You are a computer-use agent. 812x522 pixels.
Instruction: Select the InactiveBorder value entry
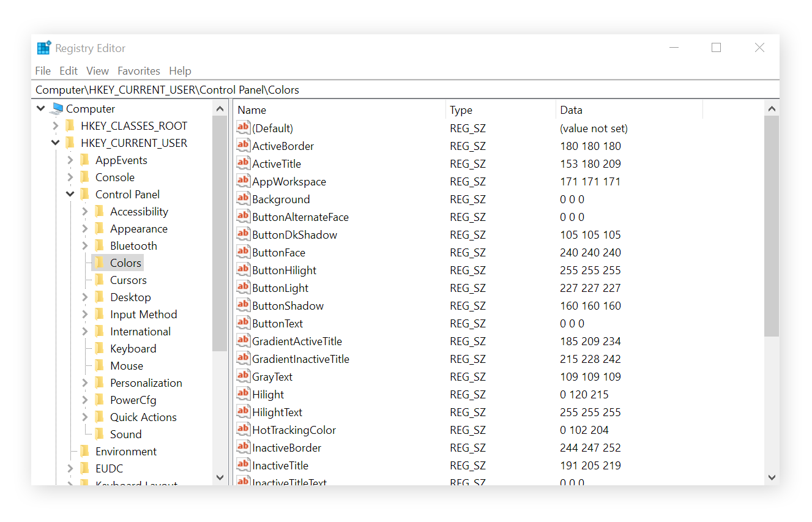(x=285, y=447)
